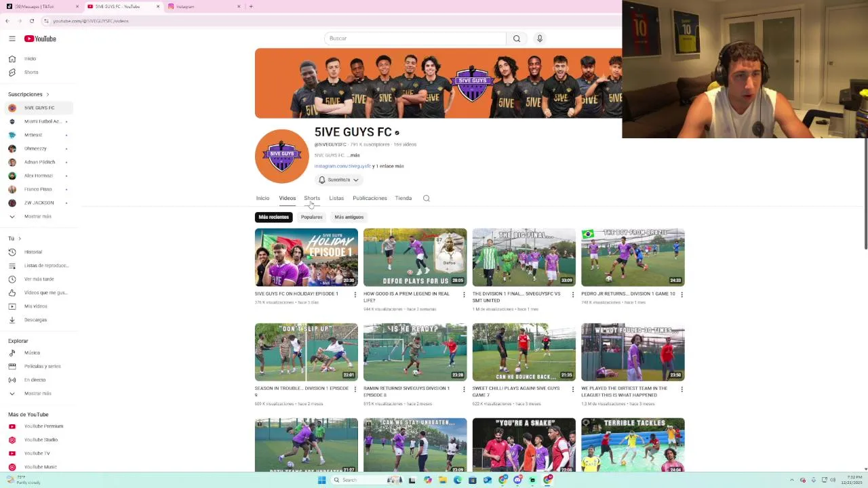
Task: Click the page vertical scrollbar
Action: [x=865, y=193]
